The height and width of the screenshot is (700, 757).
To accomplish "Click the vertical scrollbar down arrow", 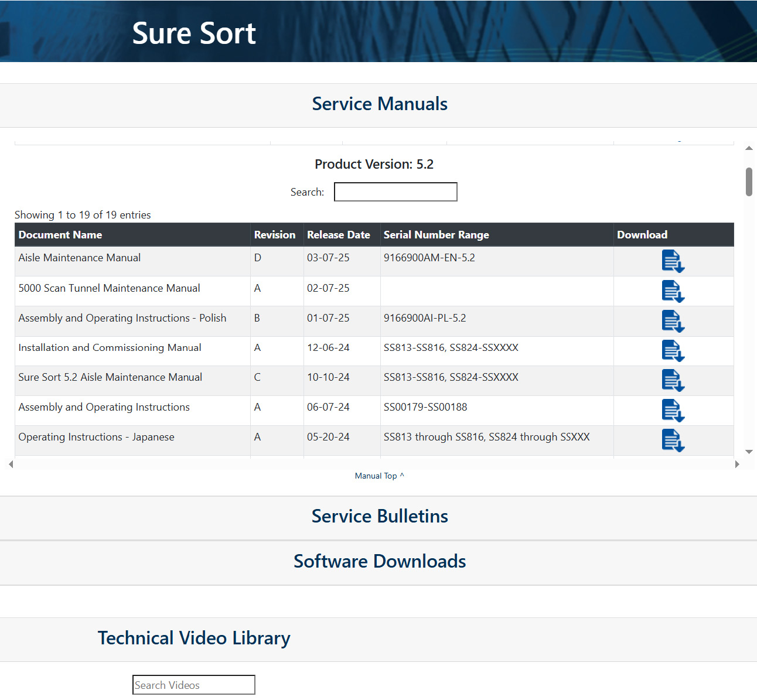I will point(749,452).
